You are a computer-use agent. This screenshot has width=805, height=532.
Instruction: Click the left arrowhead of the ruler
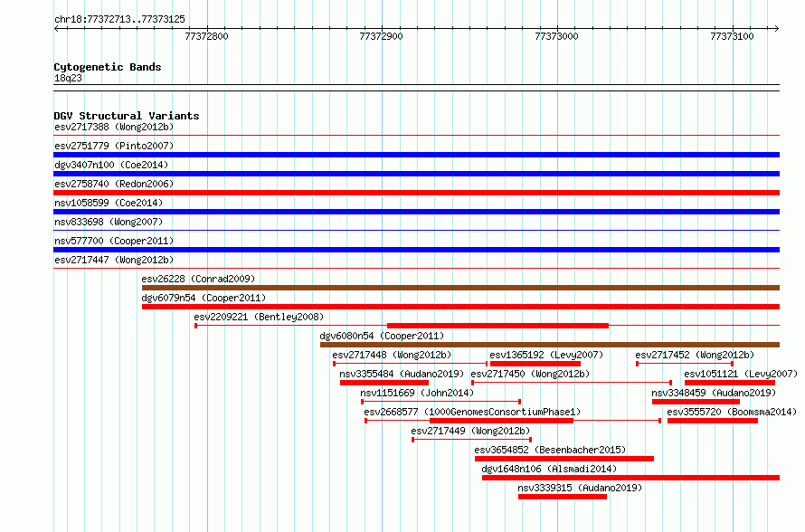57,28
